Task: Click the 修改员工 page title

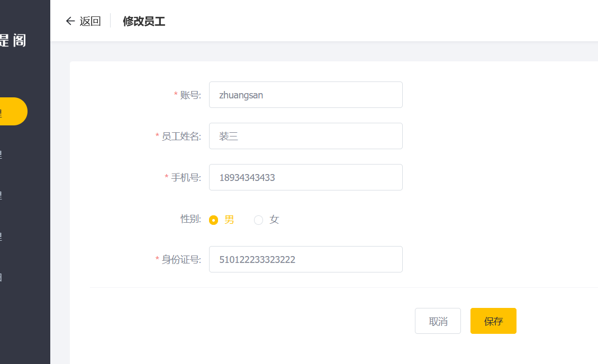Action: click(144, 21)
